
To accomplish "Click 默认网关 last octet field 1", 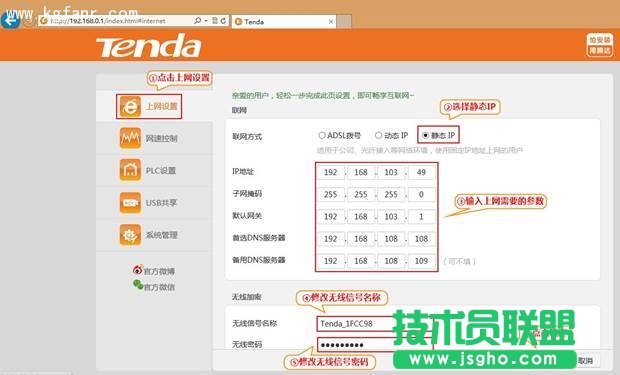I will pos(421,217).
